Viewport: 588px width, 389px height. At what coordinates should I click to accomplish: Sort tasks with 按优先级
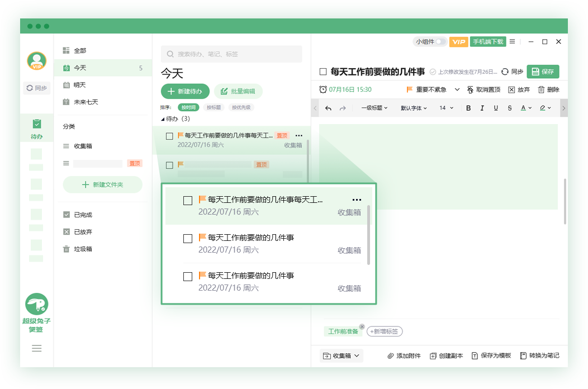click(x=241, y=107)
